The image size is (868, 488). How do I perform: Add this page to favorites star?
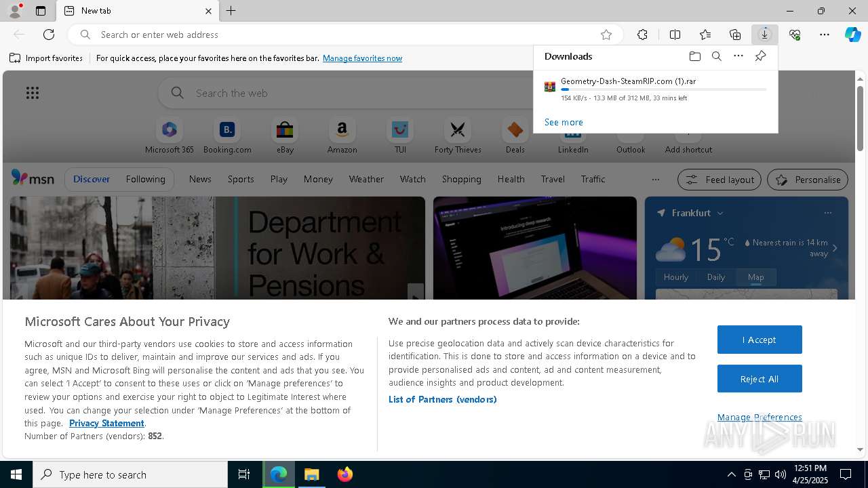pyautogui.click(x=606, y=35)
